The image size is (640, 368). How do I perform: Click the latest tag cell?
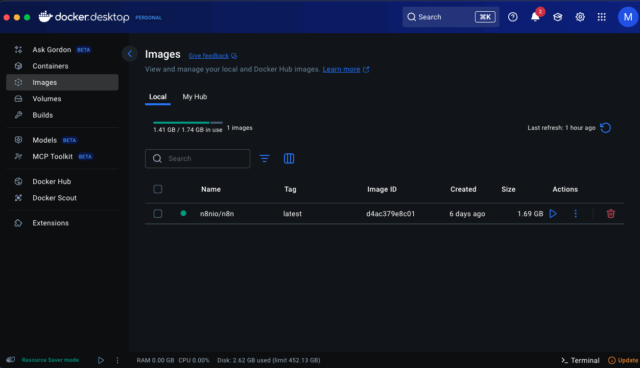coord(292,214)
